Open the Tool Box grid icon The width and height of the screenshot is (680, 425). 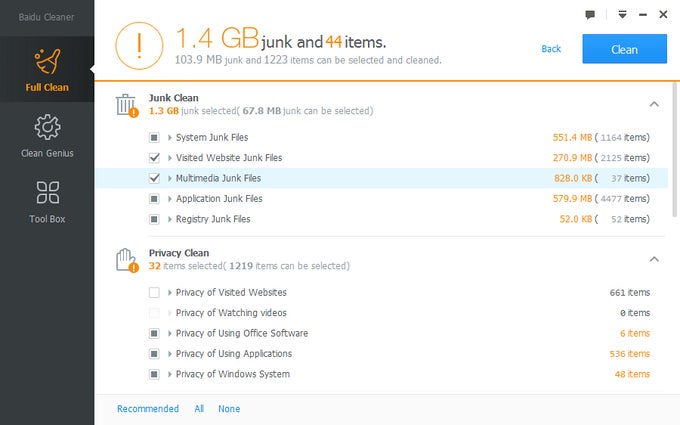tap(47, 193)
